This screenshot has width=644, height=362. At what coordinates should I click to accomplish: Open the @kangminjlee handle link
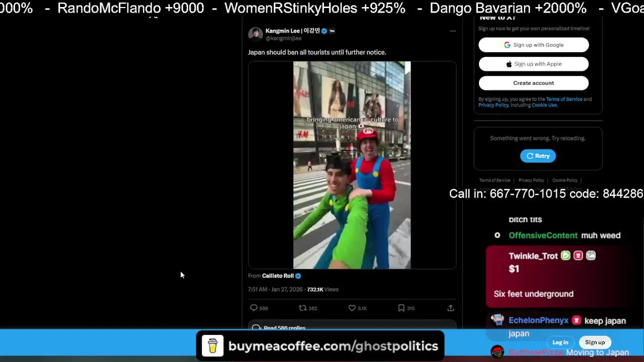[283, 38]
